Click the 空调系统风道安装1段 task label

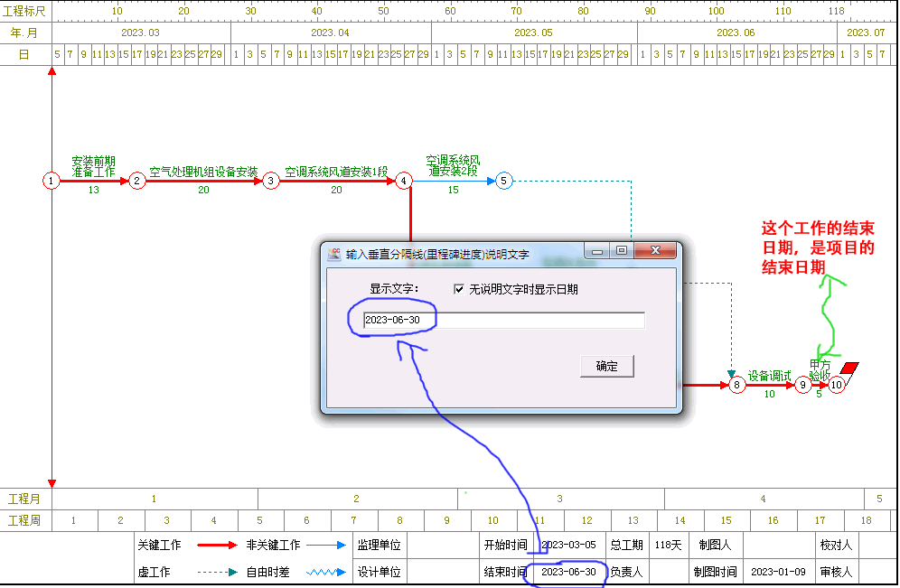click(x=336, y=172)
